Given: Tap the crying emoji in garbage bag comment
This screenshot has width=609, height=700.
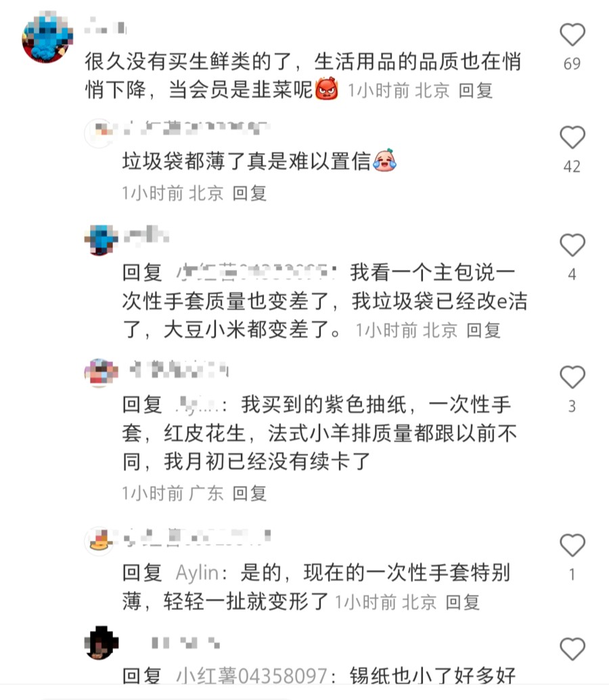Looking at the screenshot, I should pyautogui.click(x=384, y=160).
